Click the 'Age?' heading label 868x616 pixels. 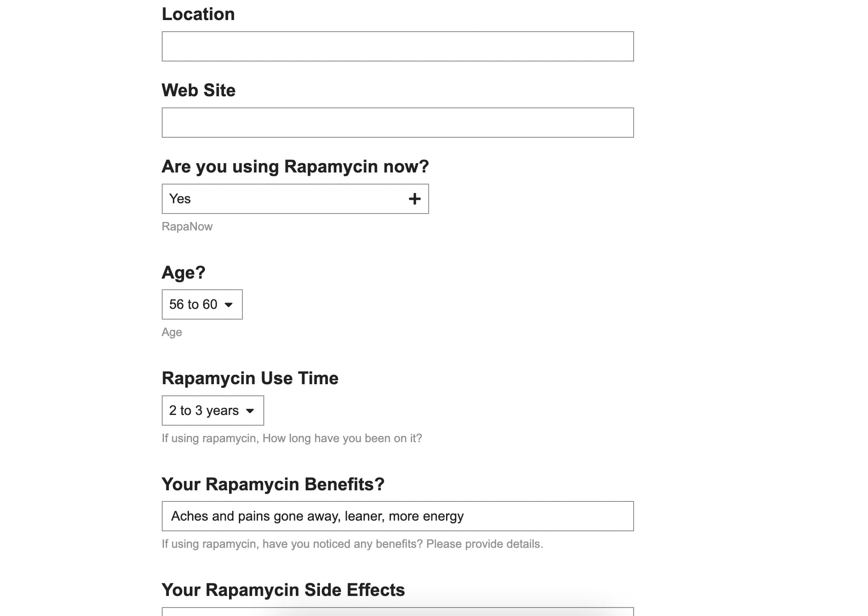pos(184,272)
